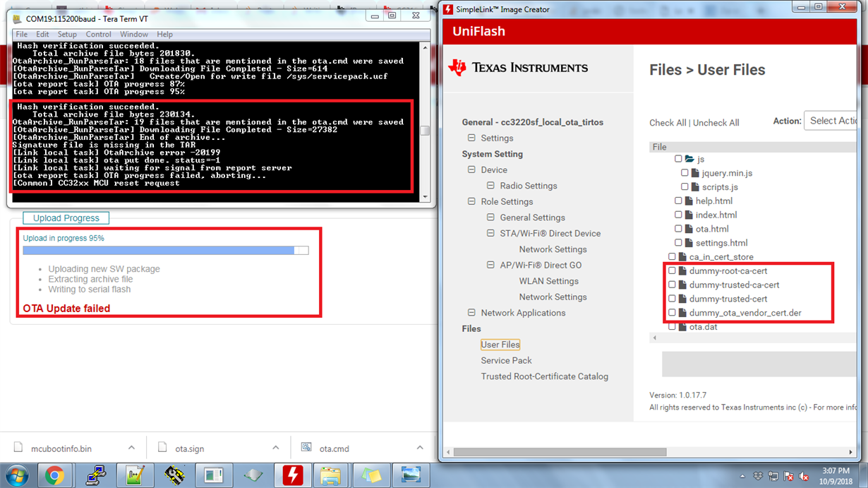
Task: Click the Dropbox tray icon
Action: click(x=757, y=476)
